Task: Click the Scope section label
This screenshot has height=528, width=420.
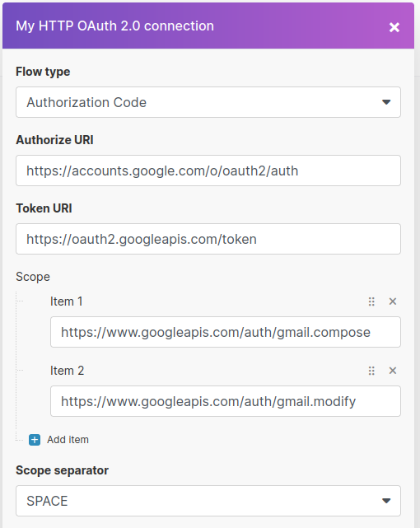Action: 33,277
